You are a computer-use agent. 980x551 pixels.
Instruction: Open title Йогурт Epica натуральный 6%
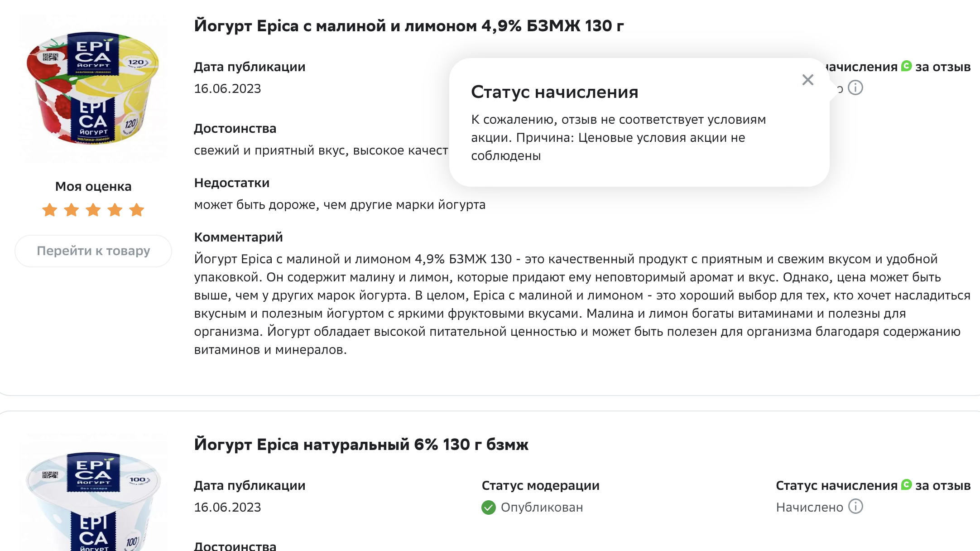361,445
